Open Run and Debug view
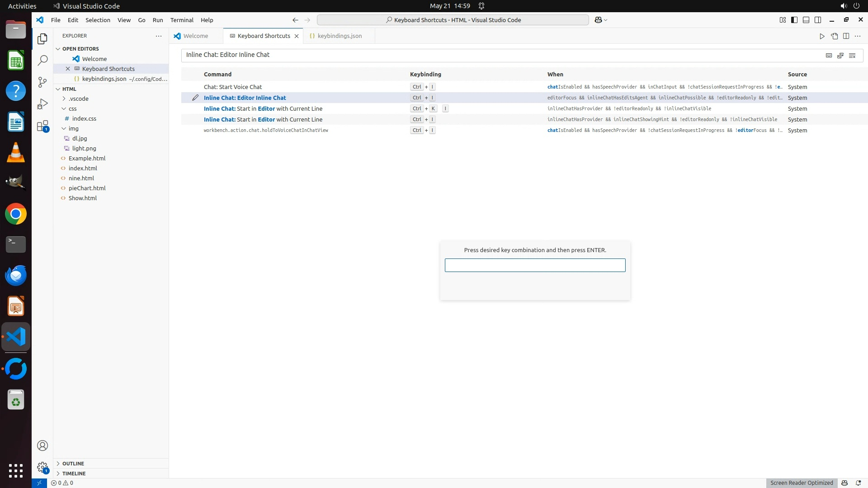This screenshot has width=868, height=488. click(42, 104)
